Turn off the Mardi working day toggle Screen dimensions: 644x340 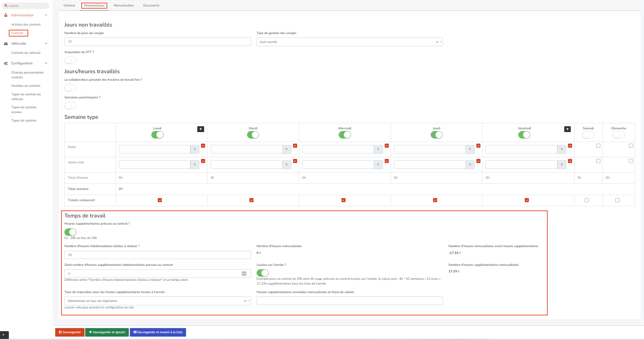253,135
